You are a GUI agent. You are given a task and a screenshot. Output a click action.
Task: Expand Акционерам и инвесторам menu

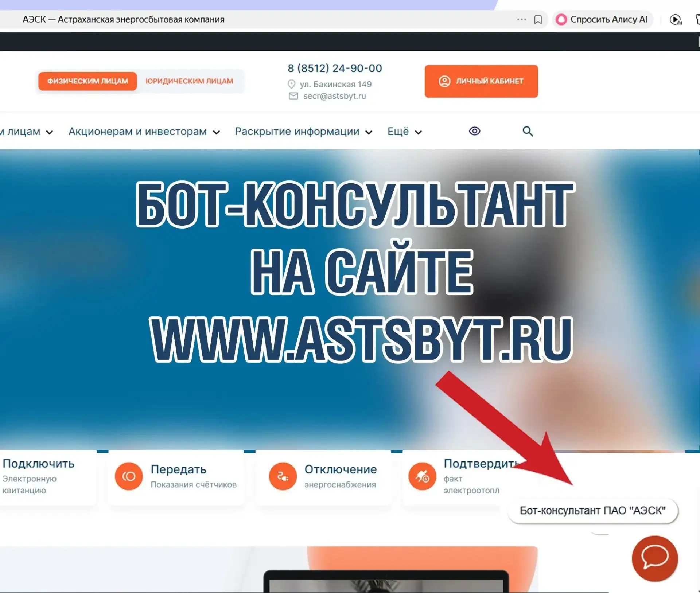[144, 132]
